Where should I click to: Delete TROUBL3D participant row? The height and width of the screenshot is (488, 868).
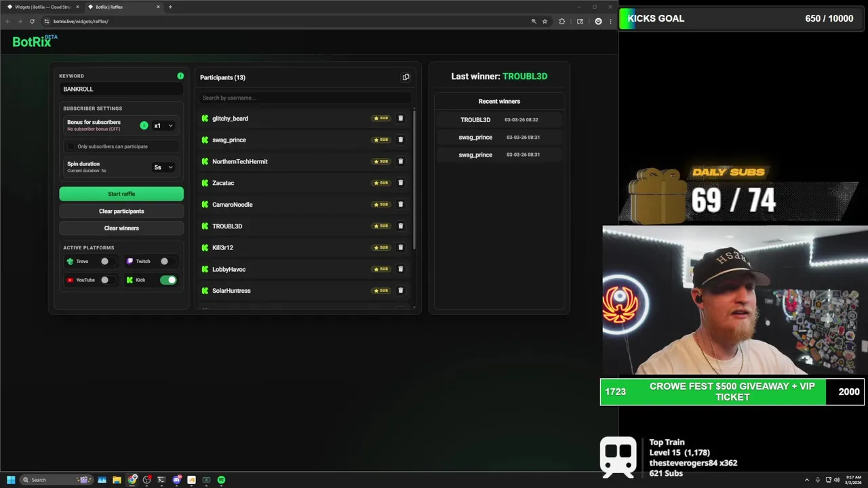(x=400, y=226)
